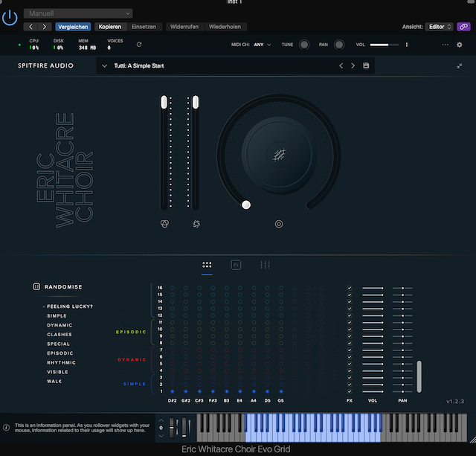Screen dimensions: 476x456
Task: Turn the PAN knob
Action: click(x=339, y=45)
